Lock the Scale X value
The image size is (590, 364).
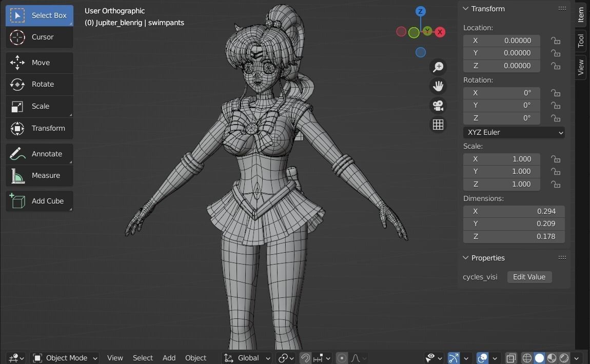pos(556,159)
